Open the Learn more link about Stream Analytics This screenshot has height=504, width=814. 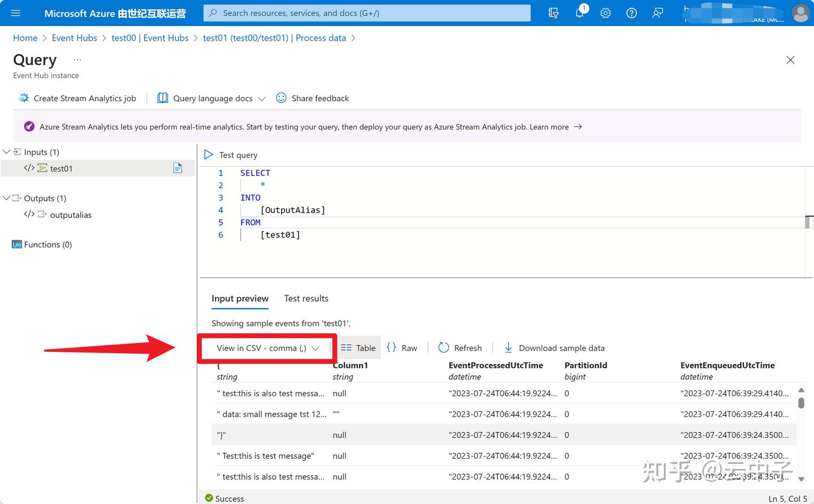(549, 127)
